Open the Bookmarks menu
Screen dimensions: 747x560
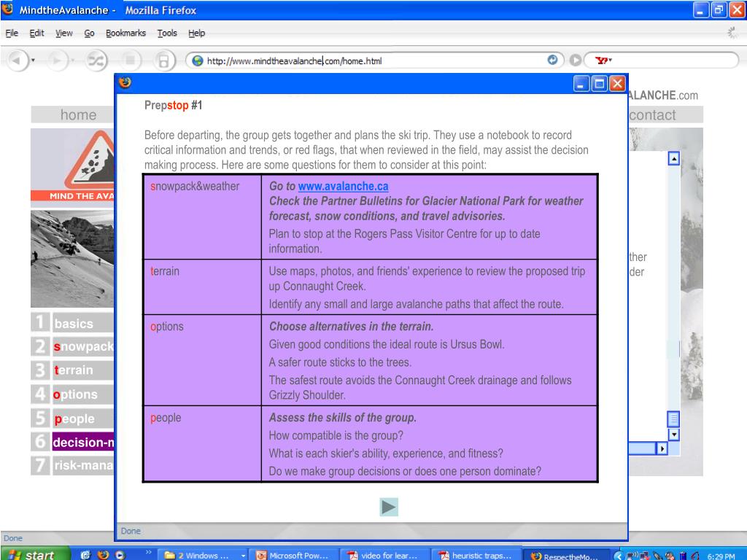(125, 33)
